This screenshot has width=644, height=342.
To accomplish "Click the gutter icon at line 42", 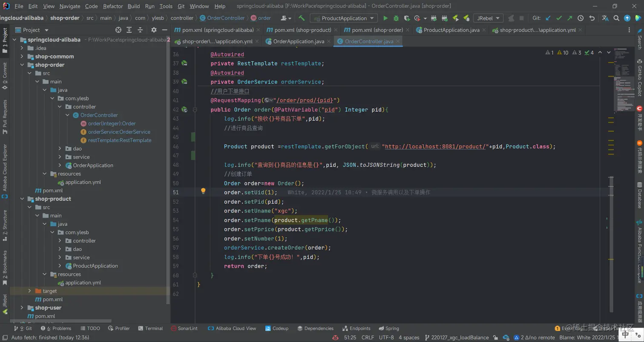I will pyautogui.click(x=184, y=109).
